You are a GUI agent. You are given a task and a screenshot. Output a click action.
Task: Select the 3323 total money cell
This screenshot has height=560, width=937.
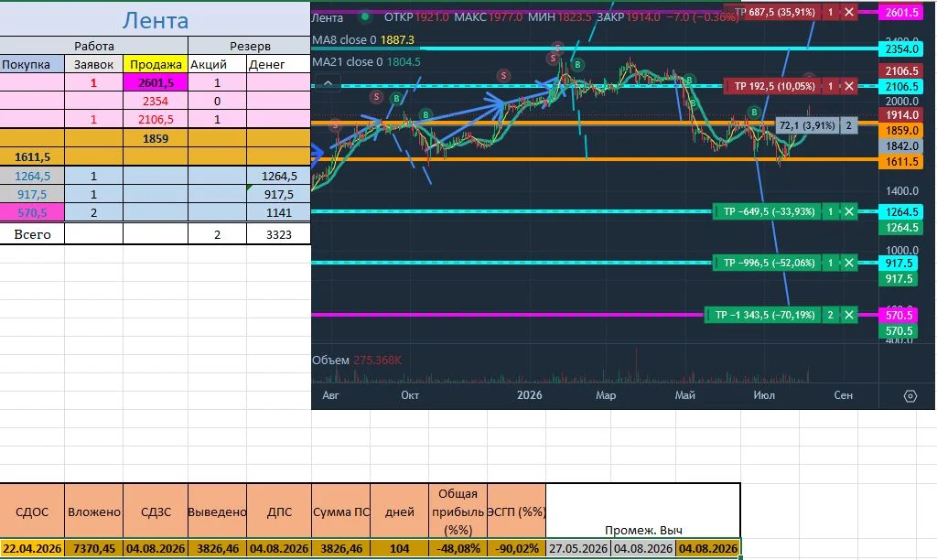278,234
